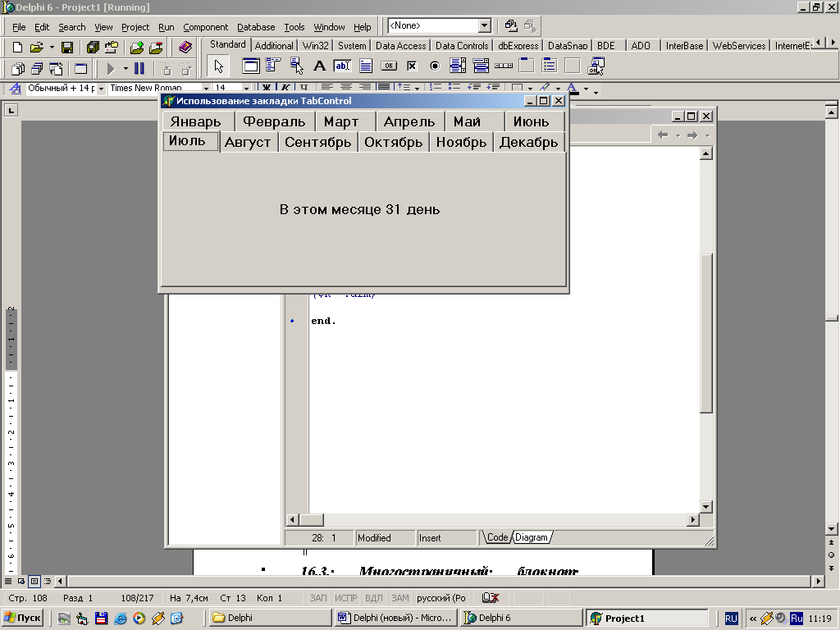Toggle italic (К) in Word toolbar

(285, 87)
